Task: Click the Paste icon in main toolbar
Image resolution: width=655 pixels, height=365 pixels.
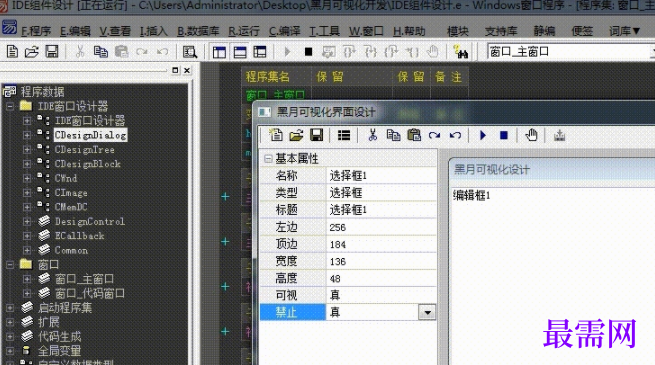Action: pyautogui.click(x=121, y=52)
